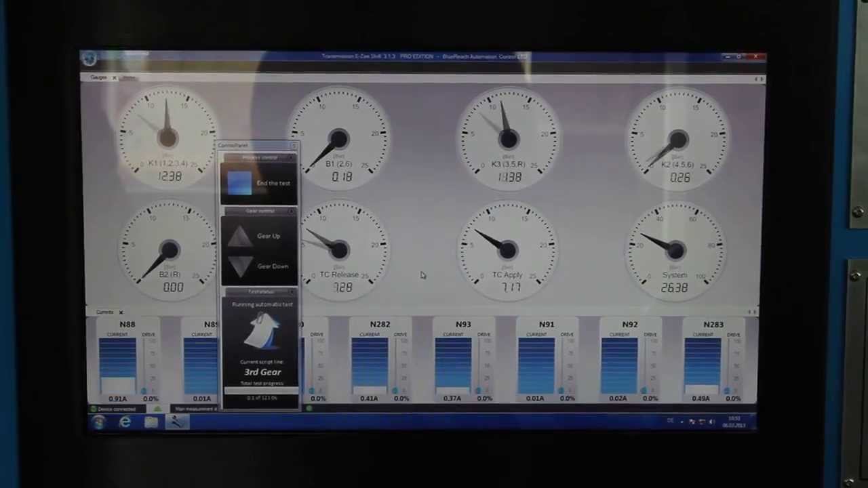The image size is (868, 488).
Task: Click the TC Apply gauge
Action: click(x=509, y=250)
